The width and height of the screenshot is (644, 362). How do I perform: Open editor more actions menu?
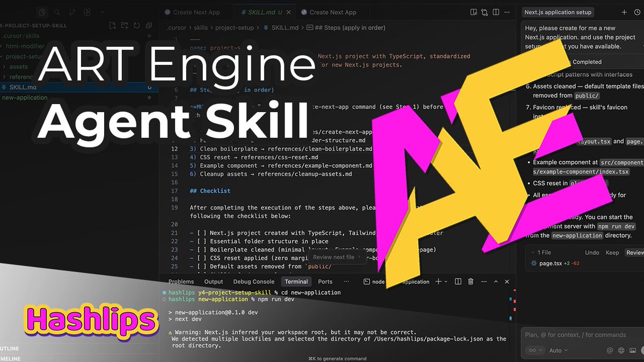coord(508,12)
